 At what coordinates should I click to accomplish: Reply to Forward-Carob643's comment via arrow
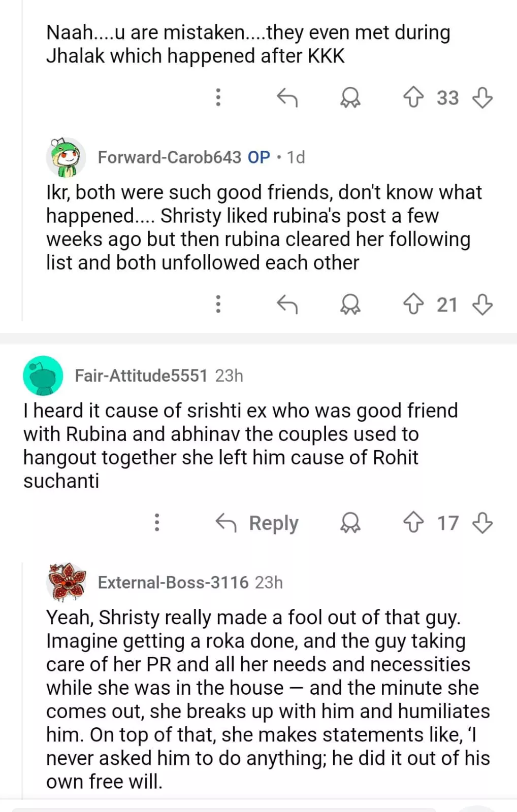(x=287, y=304)
